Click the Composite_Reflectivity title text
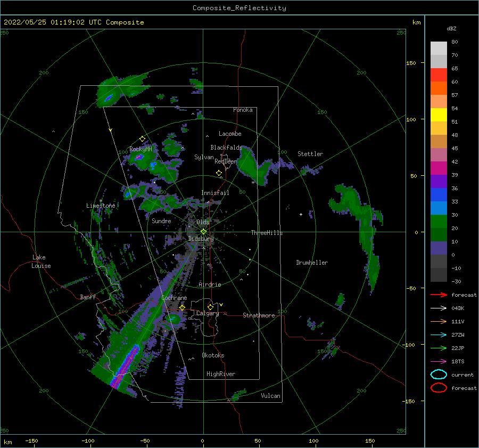The height and width of the screenshot is (448, 479). coord(240,8)
